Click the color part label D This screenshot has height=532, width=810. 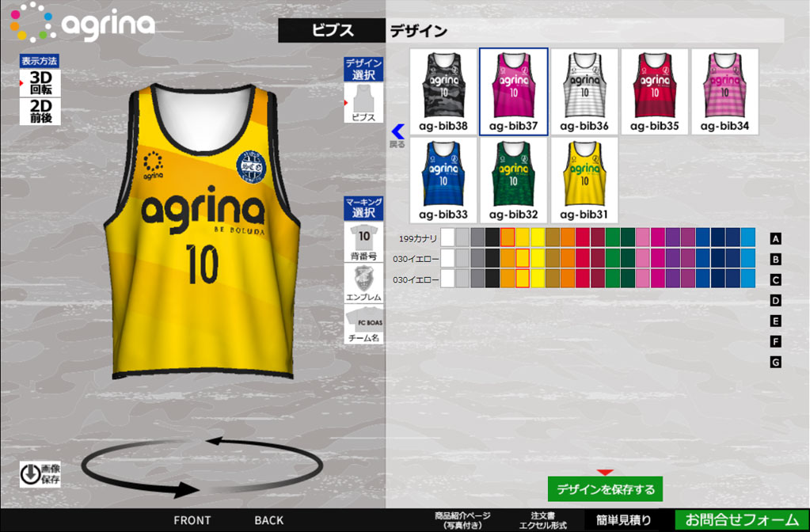775,301
